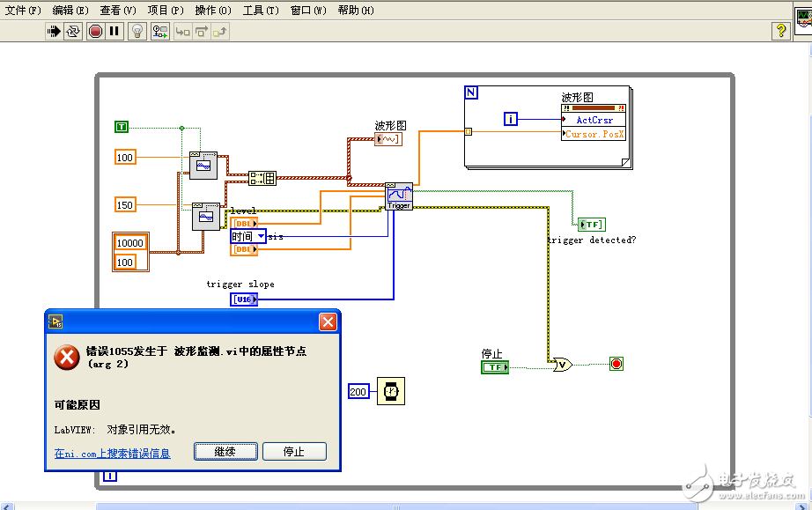
Task: Open the 窗口(W) menu
Action: (308, 11)
